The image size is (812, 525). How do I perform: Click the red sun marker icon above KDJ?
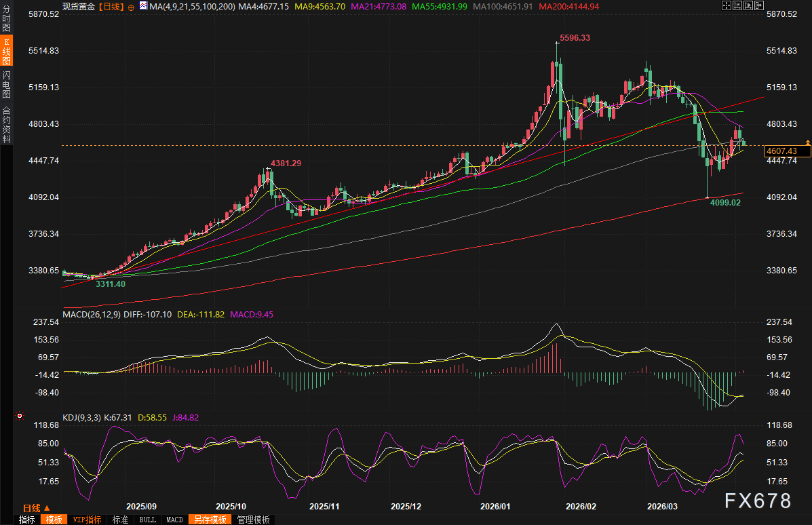(20, 416)
